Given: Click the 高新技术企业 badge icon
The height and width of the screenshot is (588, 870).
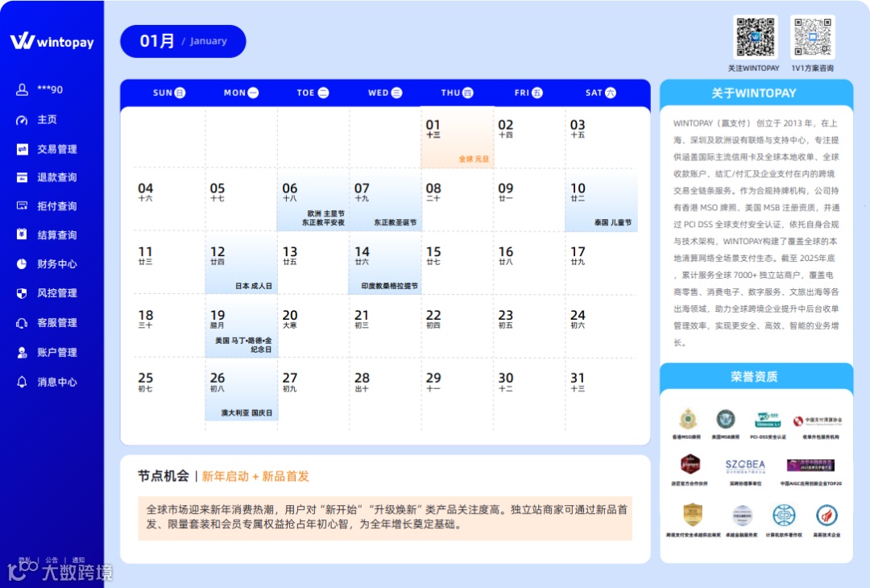Looking at the screenshot, I should pyautogui.click(x=826, y=516).
